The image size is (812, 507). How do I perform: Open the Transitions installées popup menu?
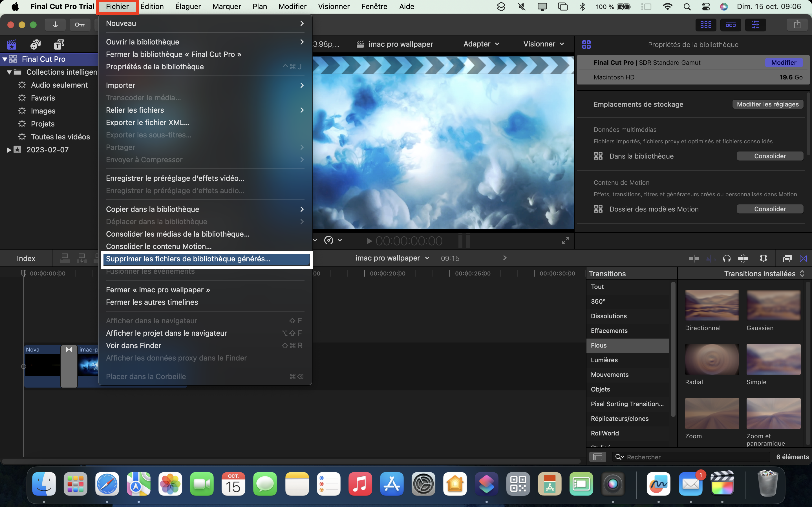[x=764, y=273]
